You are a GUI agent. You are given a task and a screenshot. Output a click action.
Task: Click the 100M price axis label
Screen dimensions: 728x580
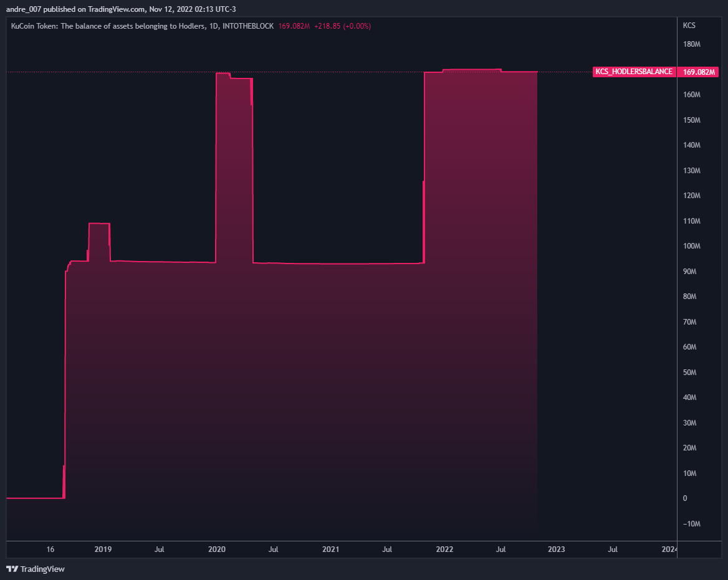pyautogui.click(x=691, y=246)
